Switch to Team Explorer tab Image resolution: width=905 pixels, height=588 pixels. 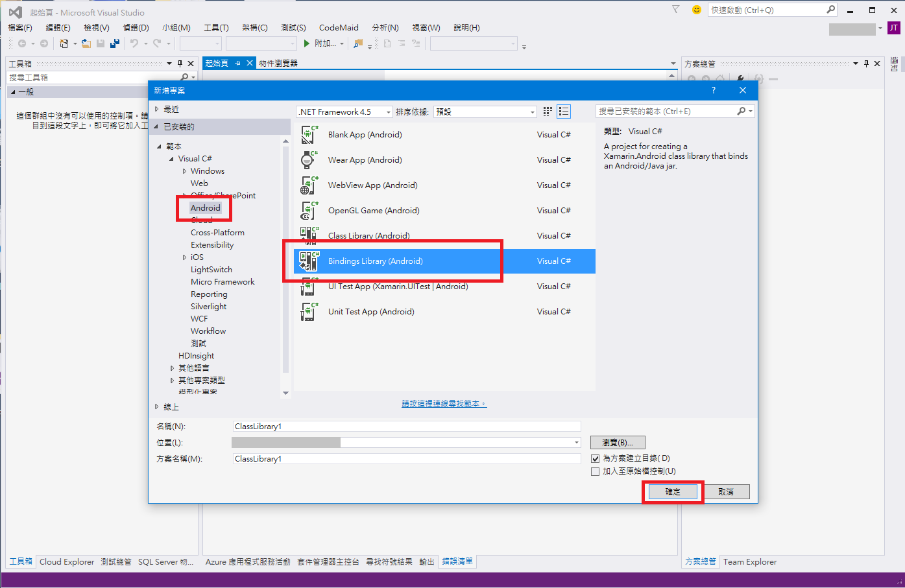(750, 562)
